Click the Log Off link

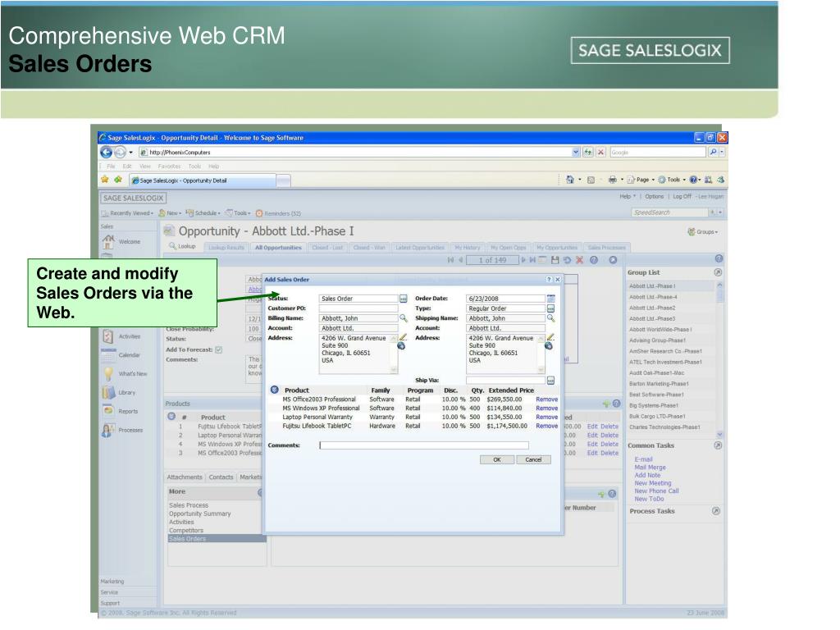[x=682, y=197]
